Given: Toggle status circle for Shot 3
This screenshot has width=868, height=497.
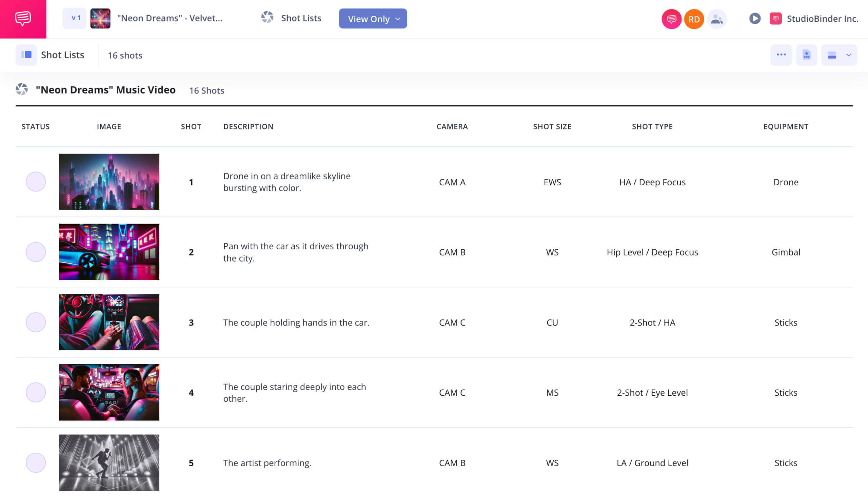Looking at the screenshot, I should [35, 322].
